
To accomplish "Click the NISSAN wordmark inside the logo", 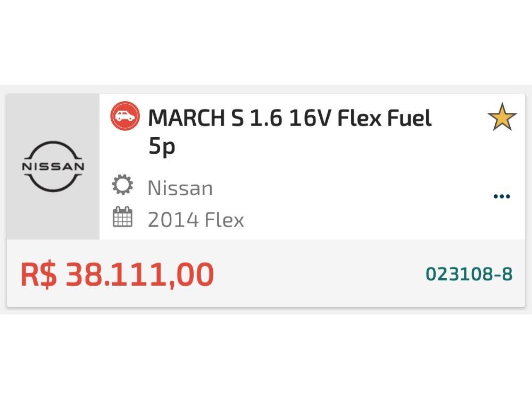I will pyautogui.click(x=53, y=166).
